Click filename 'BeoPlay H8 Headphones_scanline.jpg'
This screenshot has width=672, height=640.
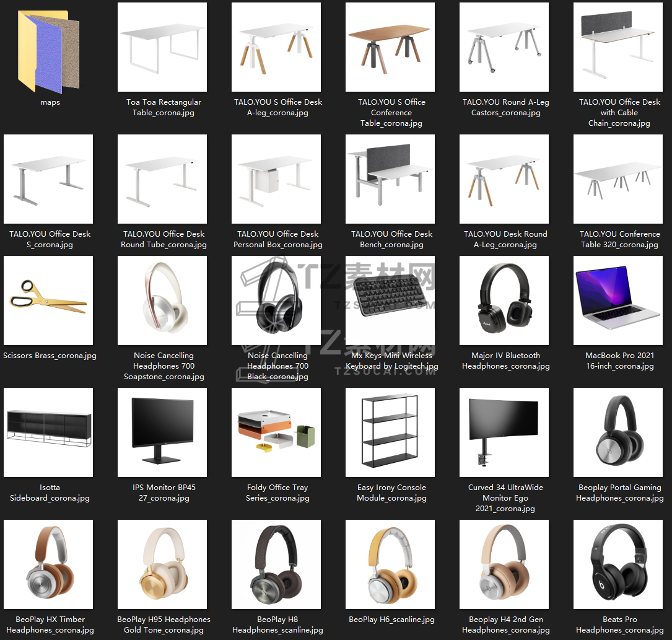point(277,625)
